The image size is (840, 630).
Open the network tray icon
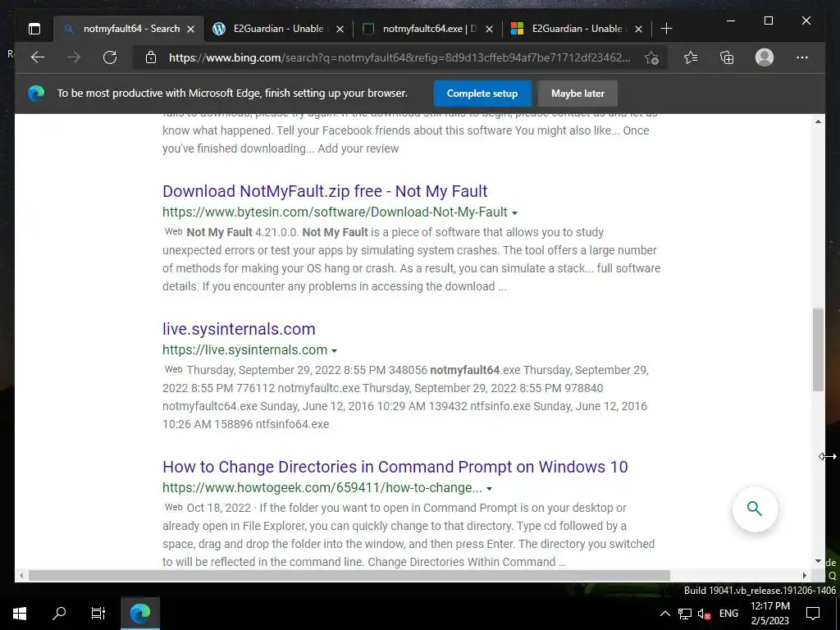[x=685, y=614]
